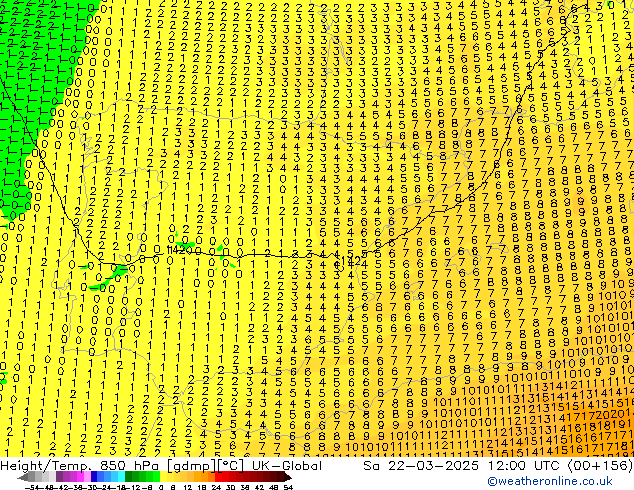Click the 0 value on the temperature scale
The image size is (634, 490).
coord(161,487)
